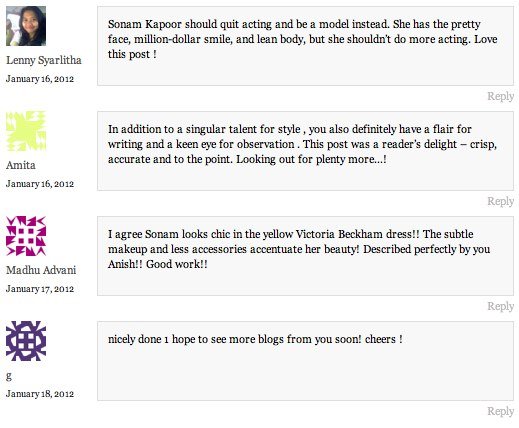
Task: Open the Madhu Advani author name link
Action: pos(41,270)
